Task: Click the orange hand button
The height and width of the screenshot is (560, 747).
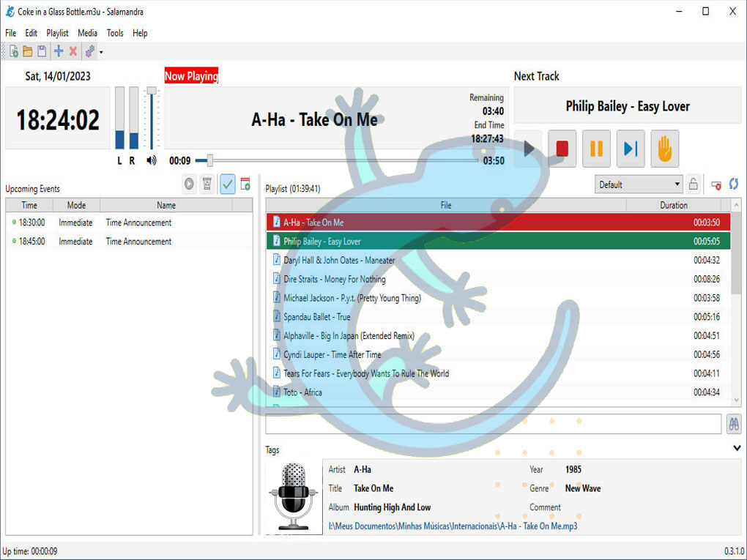Action: point(664,149)
